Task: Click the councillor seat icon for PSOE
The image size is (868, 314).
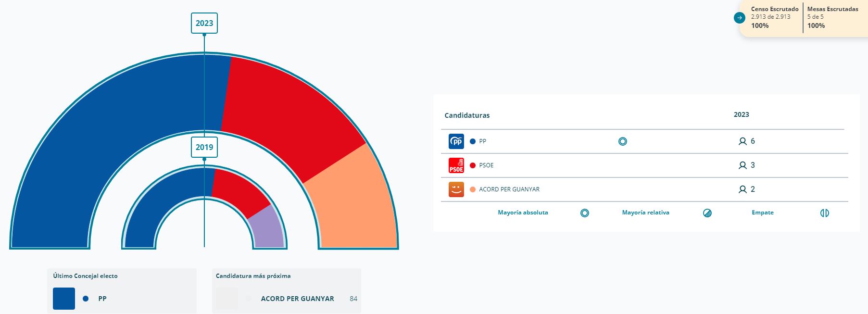Action: [742, 165]
